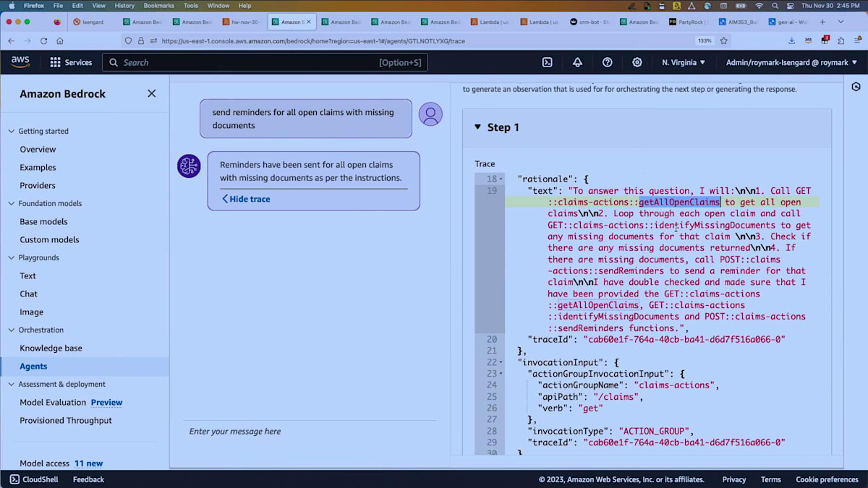Screen dimensions: 868x488
Task: Collapse the Playgrounds section
Action: pos(11,257)
